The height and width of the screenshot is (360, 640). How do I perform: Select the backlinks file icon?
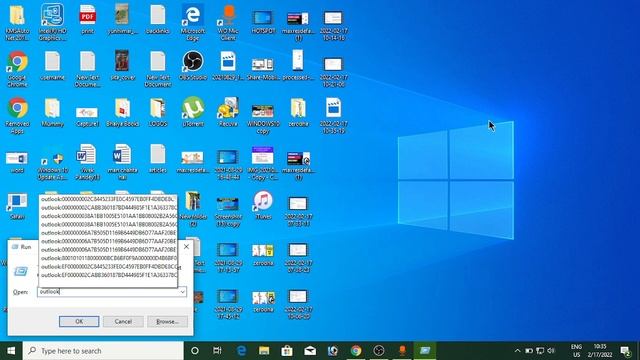[x=158, y=20]
